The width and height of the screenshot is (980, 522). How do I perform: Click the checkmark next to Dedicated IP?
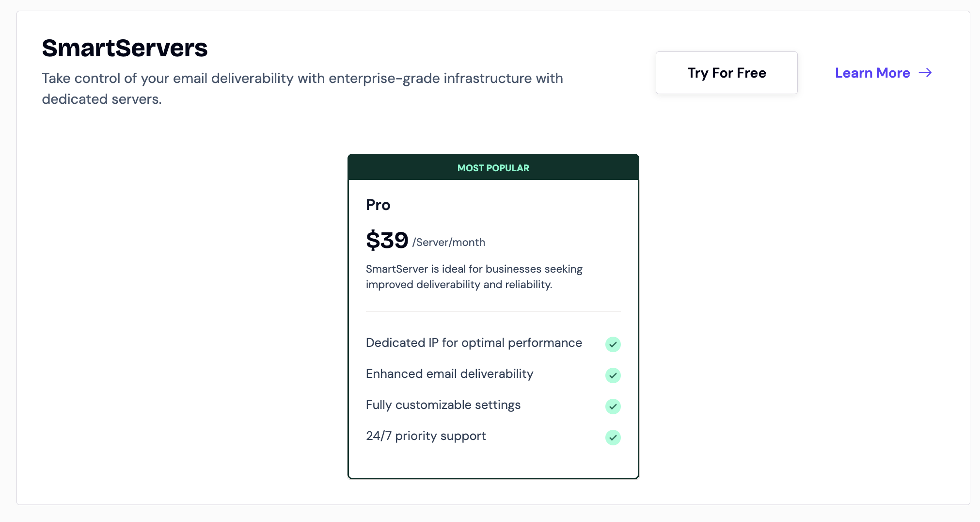click(613, 344)
